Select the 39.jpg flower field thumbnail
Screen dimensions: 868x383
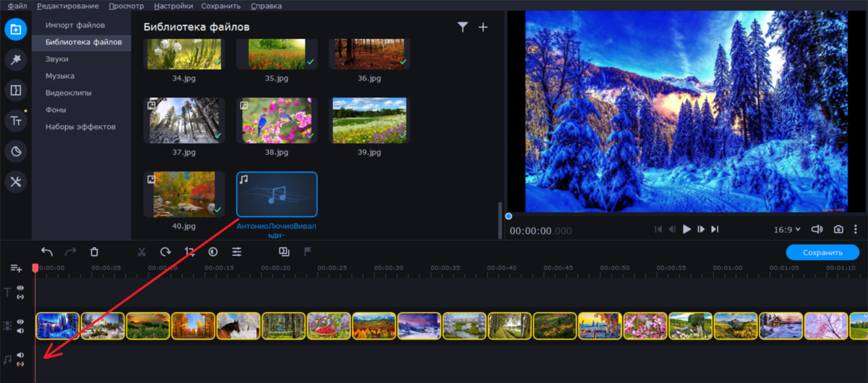tap(370, 121)
